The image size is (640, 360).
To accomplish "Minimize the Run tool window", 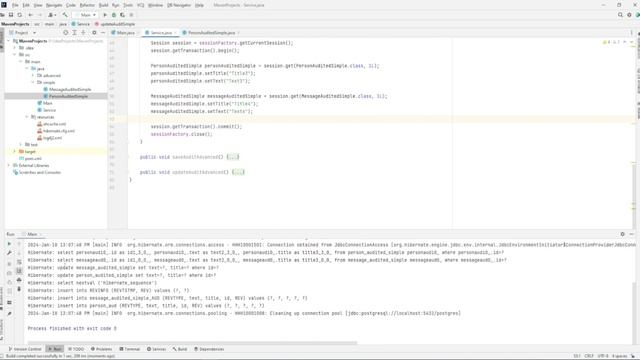I will 631,234.
